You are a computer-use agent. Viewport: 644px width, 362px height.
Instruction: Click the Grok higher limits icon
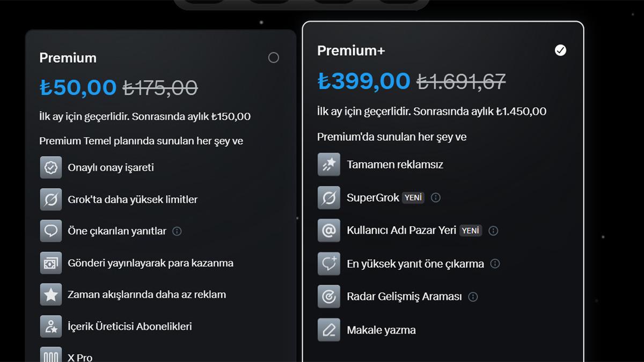point(51,200)
